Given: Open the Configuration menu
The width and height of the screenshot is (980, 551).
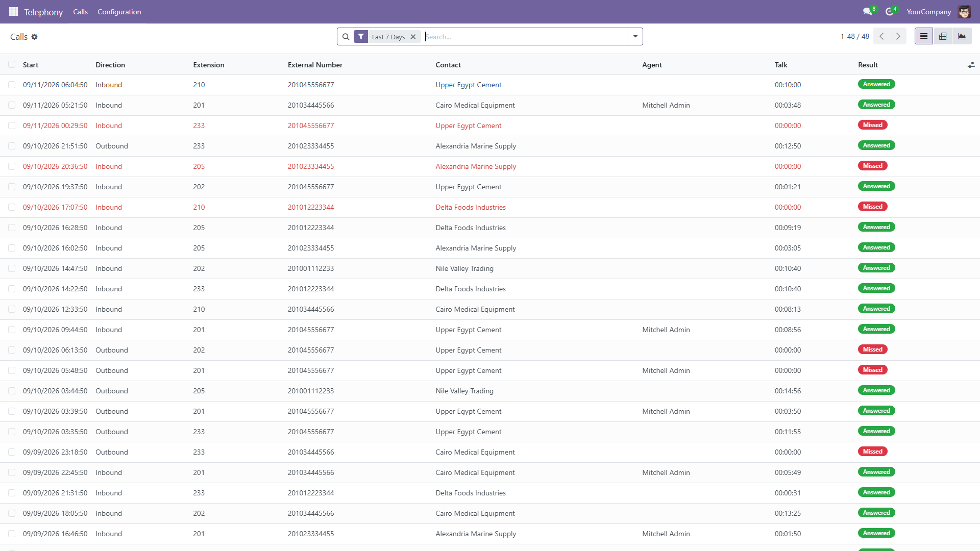Looking at the screenshot, I should tap(119, 12).
